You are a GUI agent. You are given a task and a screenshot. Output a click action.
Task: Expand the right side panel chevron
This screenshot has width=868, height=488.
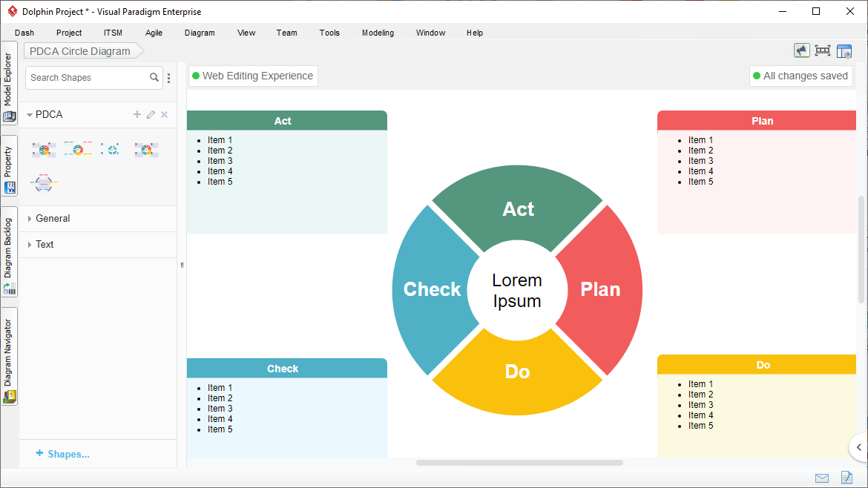[x=858, y=447]
